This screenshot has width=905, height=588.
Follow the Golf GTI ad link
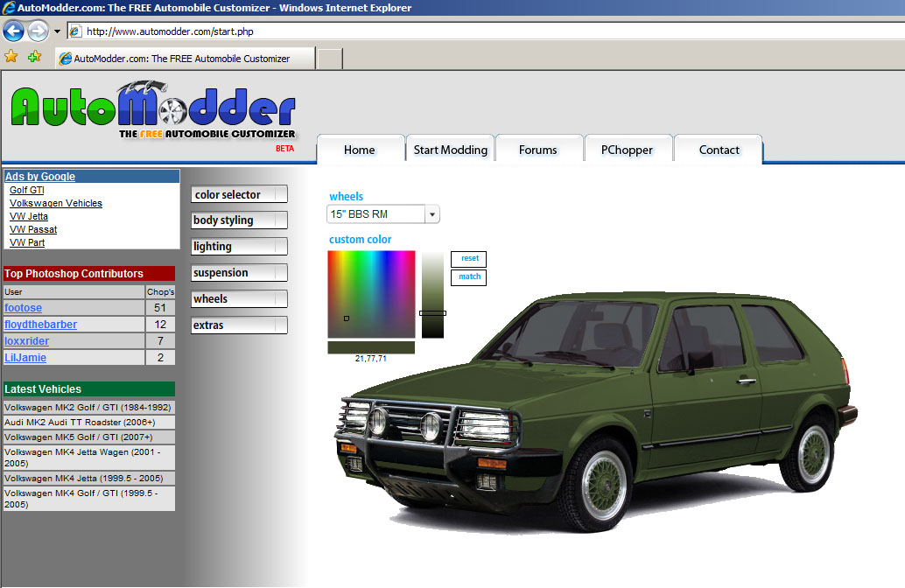(x=26, y=190)
